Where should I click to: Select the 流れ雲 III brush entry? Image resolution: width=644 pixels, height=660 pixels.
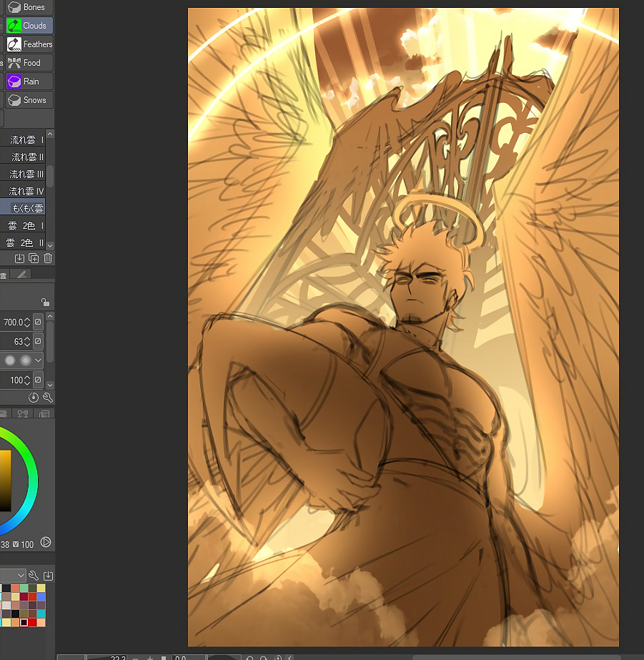pos(26,174)
